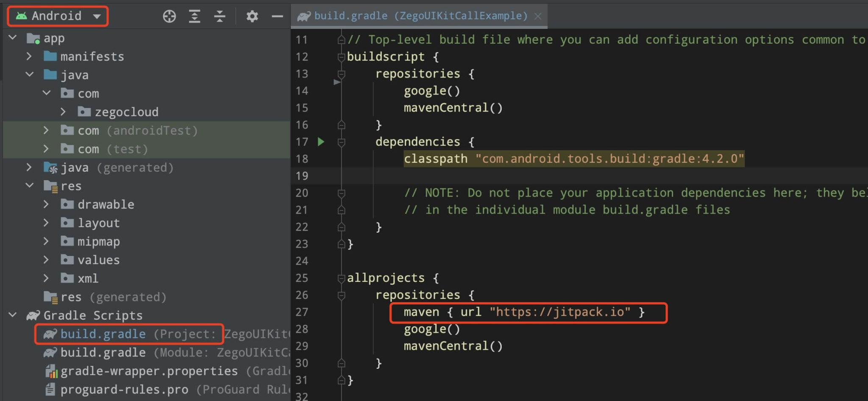Open gradle-wrapper.properties file
The image size is (868, 401).
(149, 371)
